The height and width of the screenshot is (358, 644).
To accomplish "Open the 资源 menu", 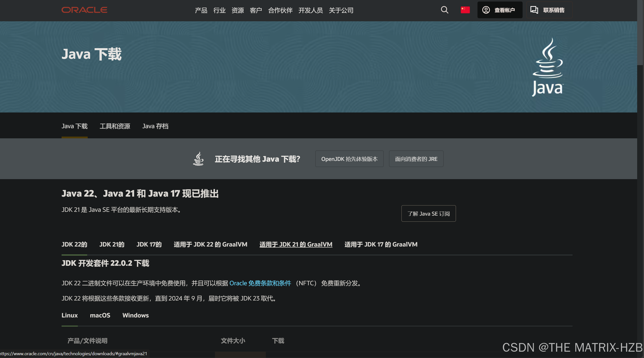I will pos(237,10).
